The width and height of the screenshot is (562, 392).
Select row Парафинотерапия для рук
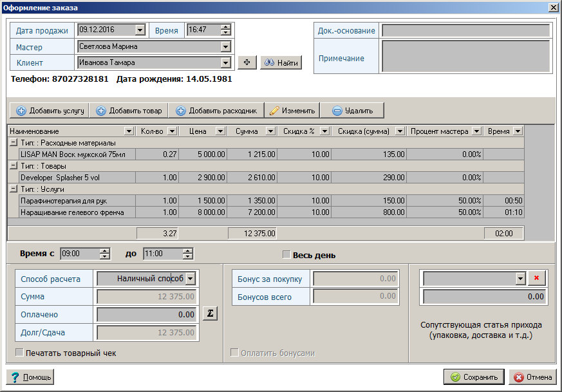tap(271, 201)
